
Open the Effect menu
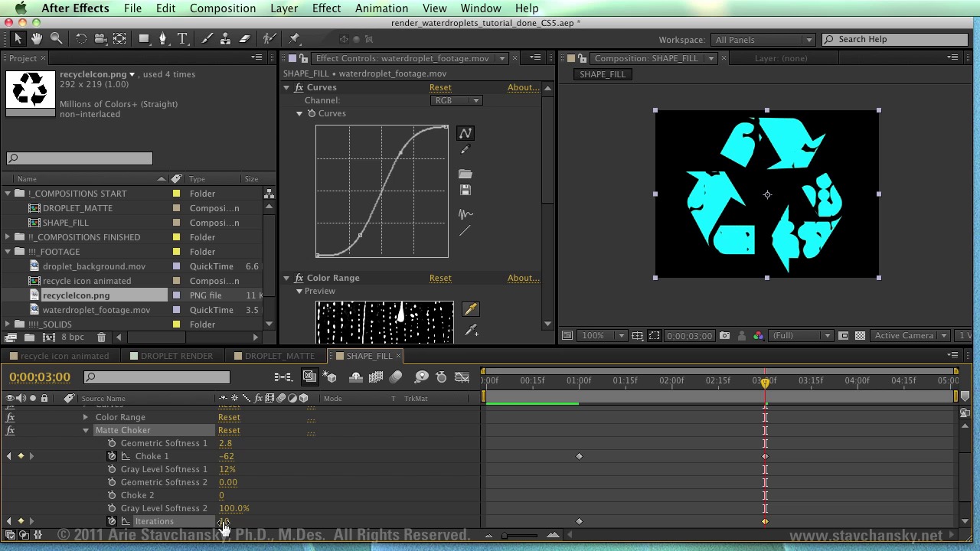point(326,8)
